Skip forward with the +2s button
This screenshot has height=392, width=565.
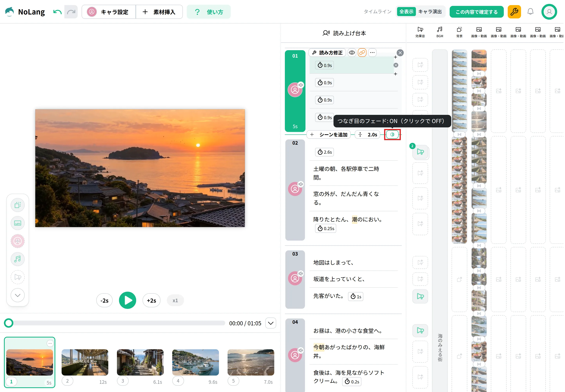[151, 300]
